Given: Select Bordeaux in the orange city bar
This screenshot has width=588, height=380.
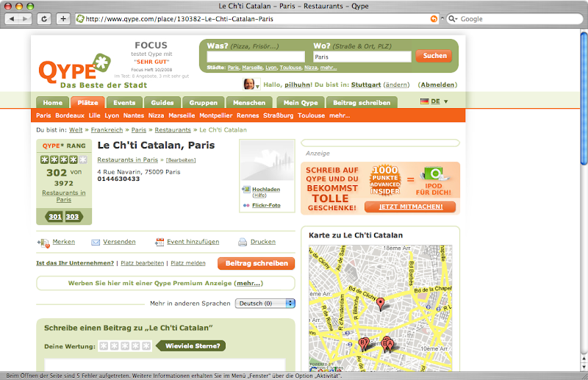Looking at the screenshot, I should click(x=70, y=115).
